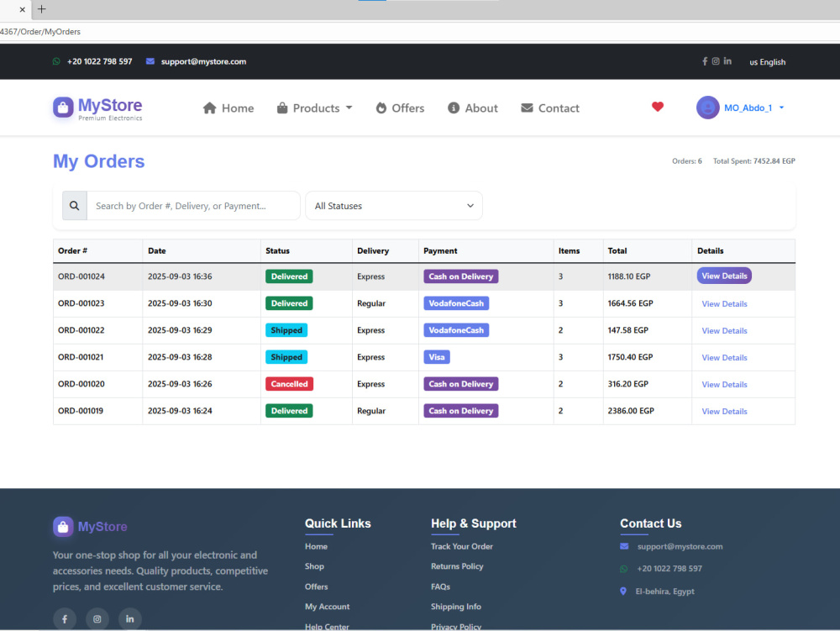
Task: Click footer support@mystore.com email
Action: (680, 546)
